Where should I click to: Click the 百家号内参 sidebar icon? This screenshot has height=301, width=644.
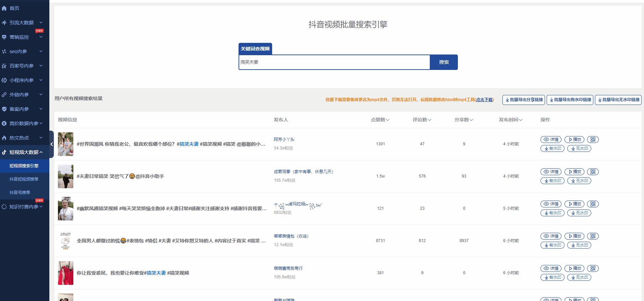coord(4,66)
